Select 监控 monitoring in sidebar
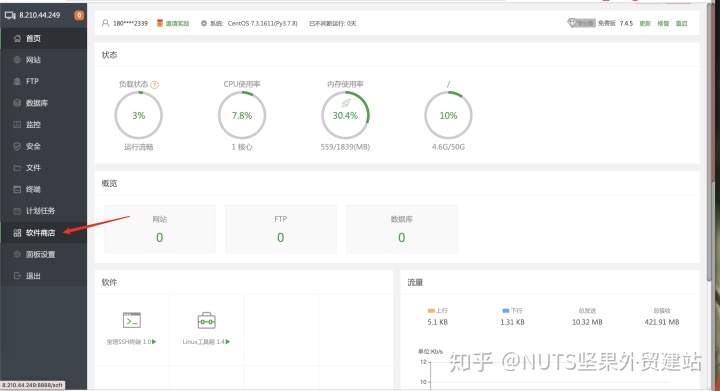The width and height of the screenshot is (720, 391). pyautogui.click(x=43, y=124)
